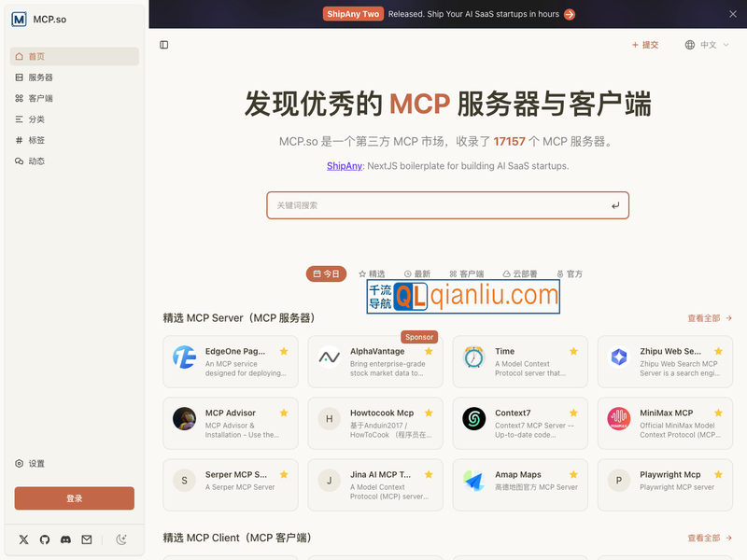
Task: Open the 客户端 section in the sidebar
Action: coord(43,98)
